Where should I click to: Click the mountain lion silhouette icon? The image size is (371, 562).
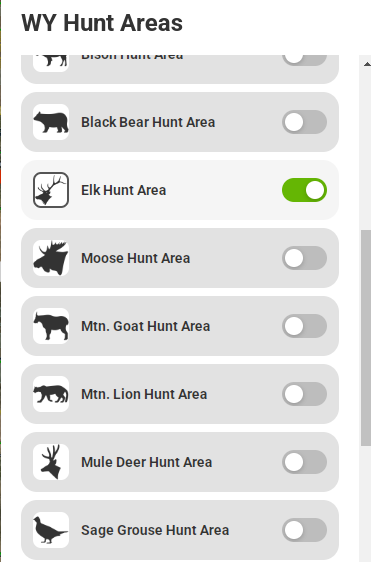51,394
